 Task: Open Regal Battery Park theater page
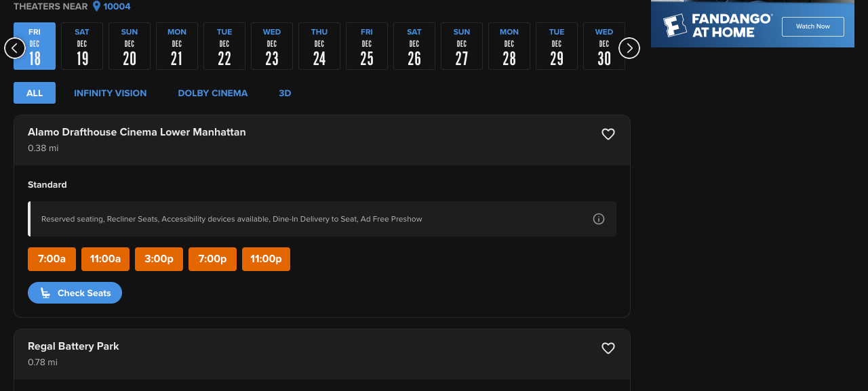pyautogui.click(x=73, y=346)
